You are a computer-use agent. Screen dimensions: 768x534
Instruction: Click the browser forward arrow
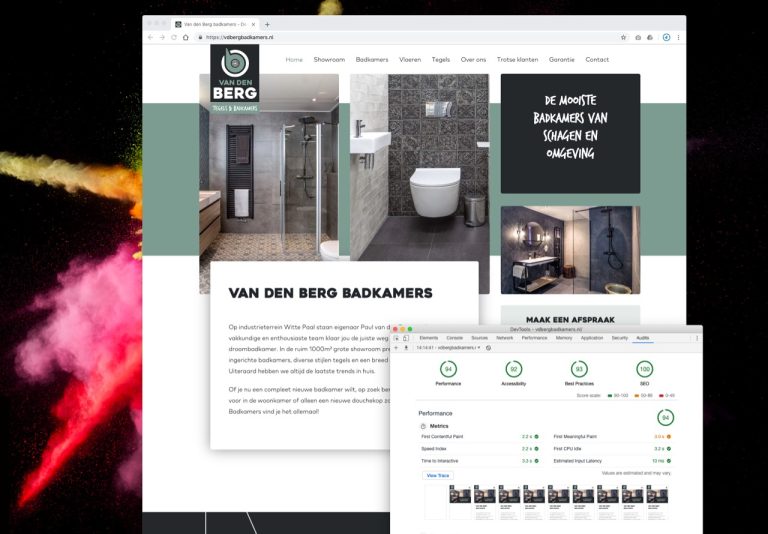(x=162, y=37)
